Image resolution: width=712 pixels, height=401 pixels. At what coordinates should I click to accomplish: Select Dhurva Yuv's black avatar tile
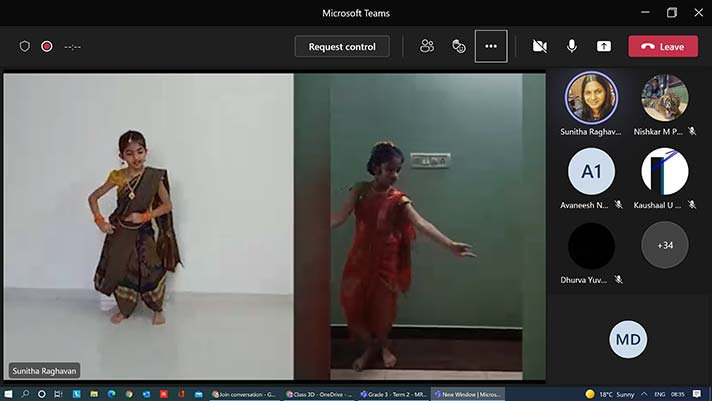point(591,245)
